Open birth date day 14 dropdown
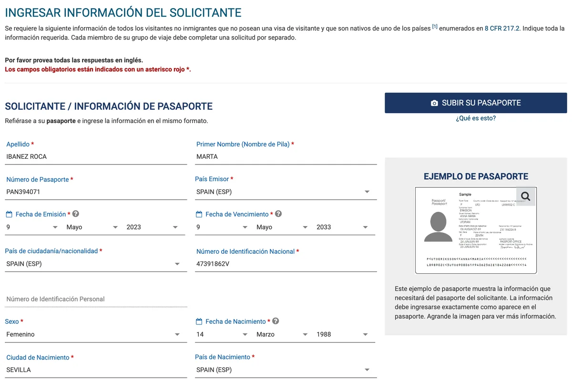This screenshot has width=572, height=392. (x=223, y=334)
